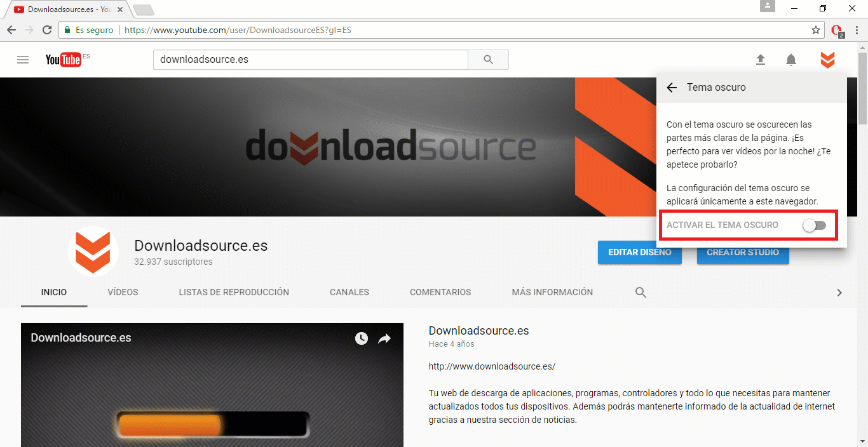Open Chrome's three-dot menu
The width and height of the screenshot is (868, 447).
857,30
